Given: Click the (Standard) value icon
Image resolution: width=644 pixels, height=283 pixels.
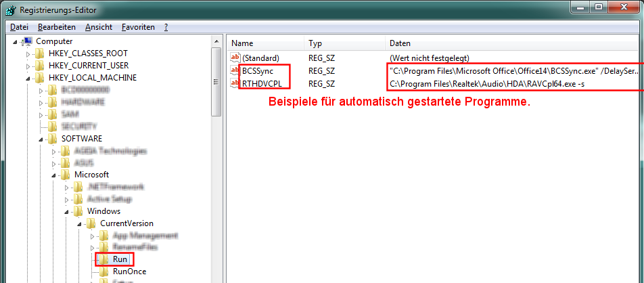Looking at the screenshot, I should tap(235, 58).
